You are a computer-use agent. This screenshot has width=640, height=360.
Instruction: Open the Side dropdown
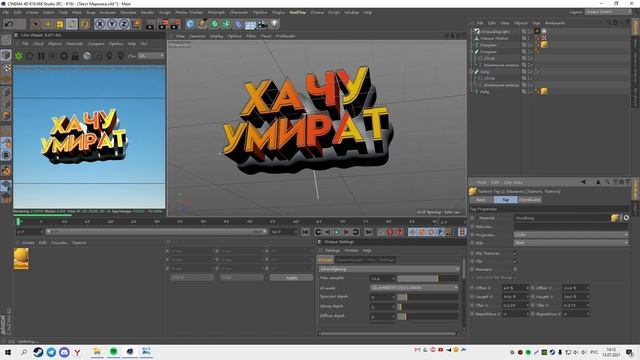click(x=571, y=242)
